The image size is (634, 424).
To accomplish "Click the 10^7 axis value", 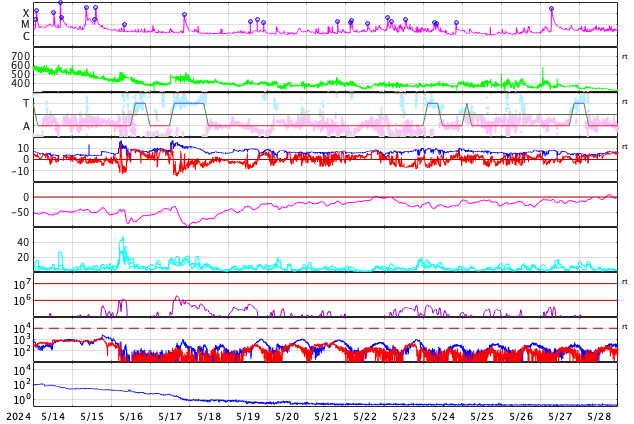I will 22,284.
